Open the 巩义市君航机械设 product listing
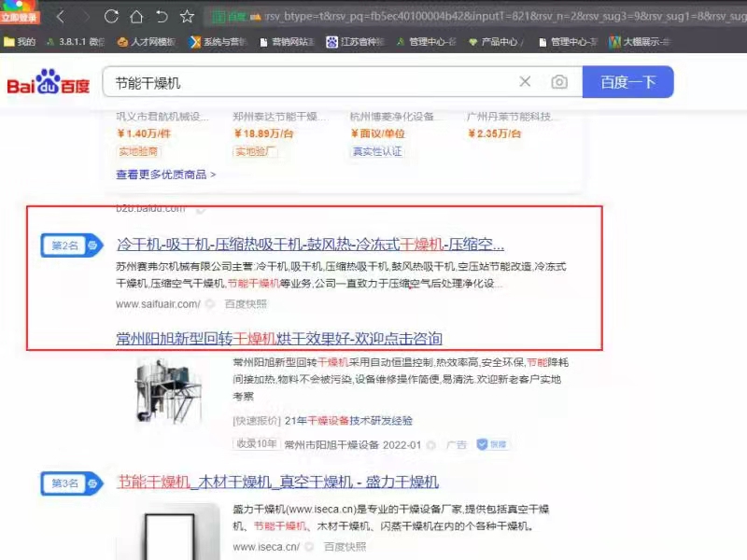Viewport: 747px width, 560px height. (x=162, y=116)
